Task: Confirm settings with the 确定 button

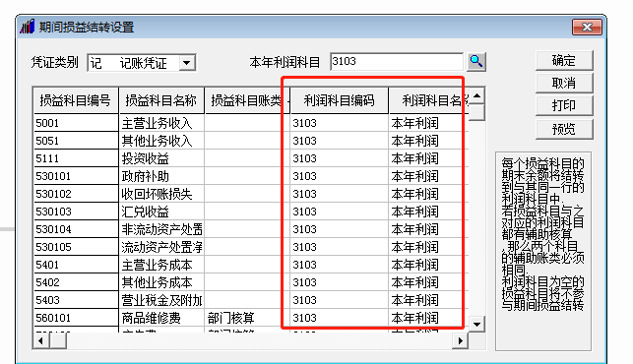Action: pyautogui.click(x=564, y=61)
